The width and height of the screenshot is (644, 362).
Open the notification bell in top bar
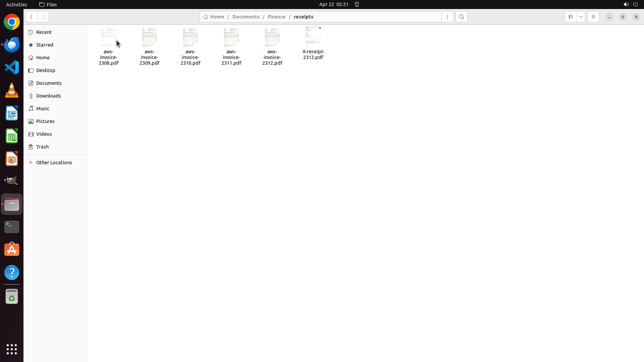point(357,4)
